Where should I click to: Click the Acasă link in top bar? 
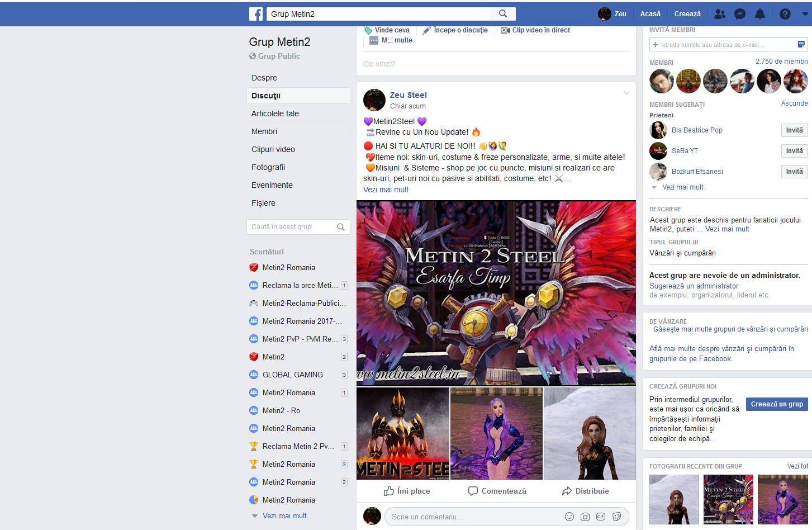(x=650, y=14)
